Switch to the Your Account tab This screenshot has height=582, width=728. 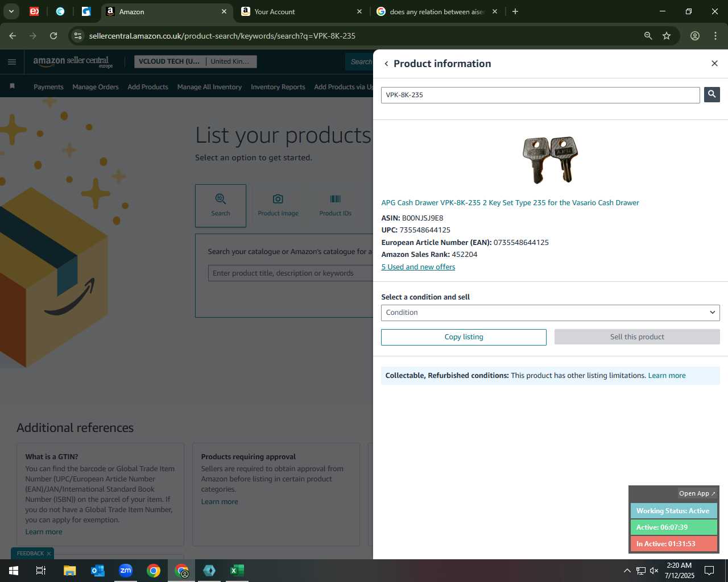click(301, 11)
